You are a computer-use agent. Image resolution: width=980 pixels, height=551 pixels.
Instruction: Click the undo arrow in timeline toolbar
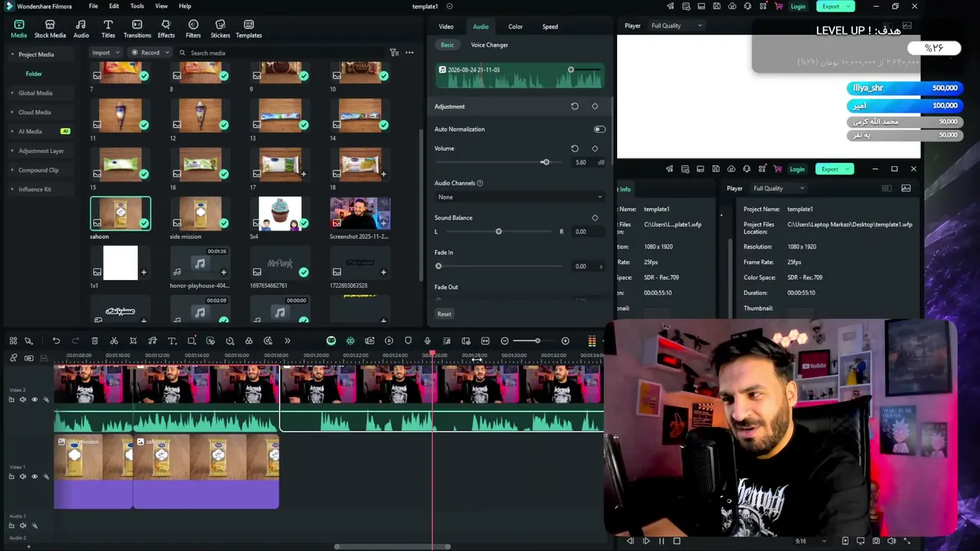(x=56, y=341)
